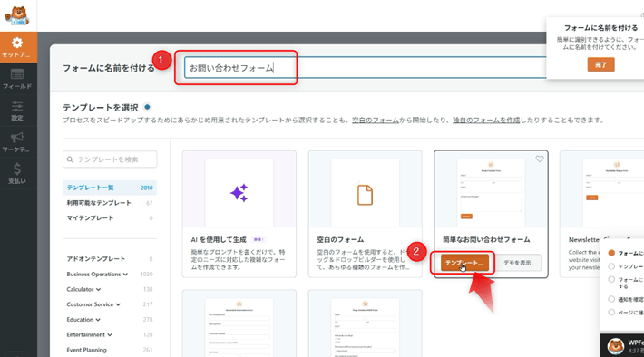This screenshot has height=357, width=644.
Task: Select 利用可能なテンプレート category
Action: (110, 203)
